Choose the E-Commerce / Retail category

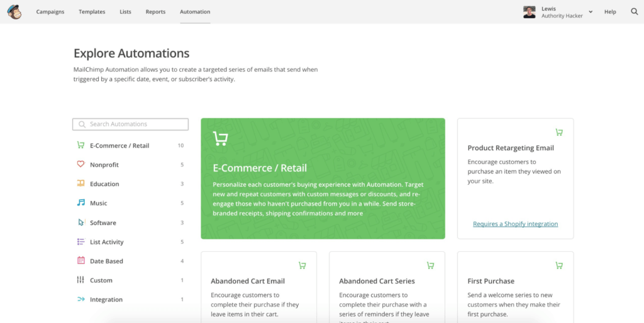(119, 146)
